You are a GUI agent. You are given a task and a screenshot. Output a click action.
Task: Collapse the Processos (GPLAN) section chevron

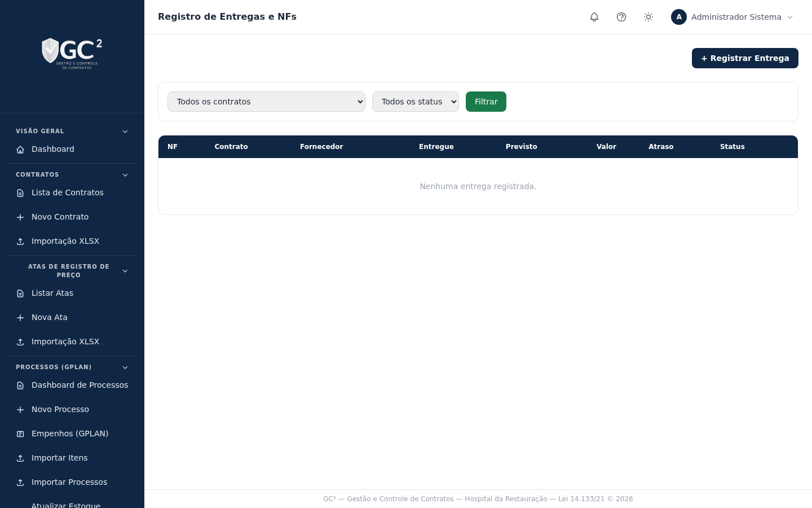tap(125, 367)
